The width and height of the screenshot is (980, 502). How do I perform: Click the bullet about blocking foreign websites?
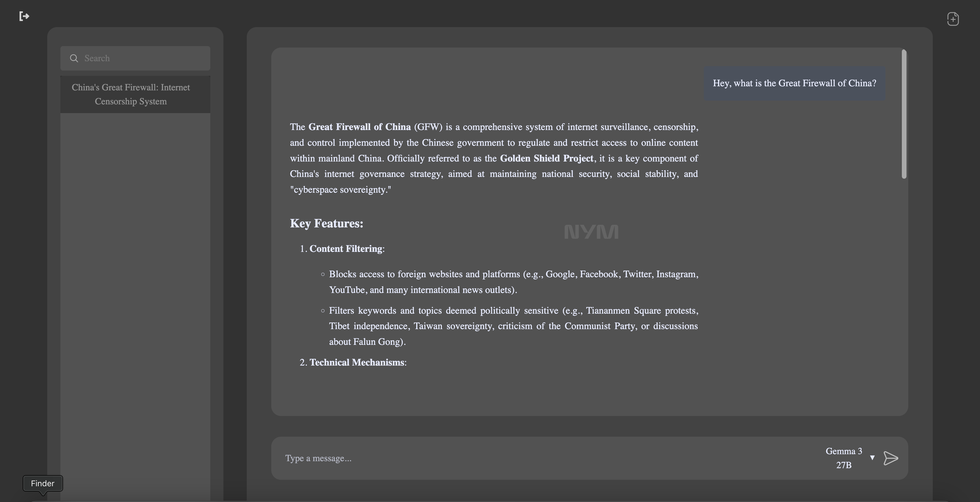pos(513,282)
